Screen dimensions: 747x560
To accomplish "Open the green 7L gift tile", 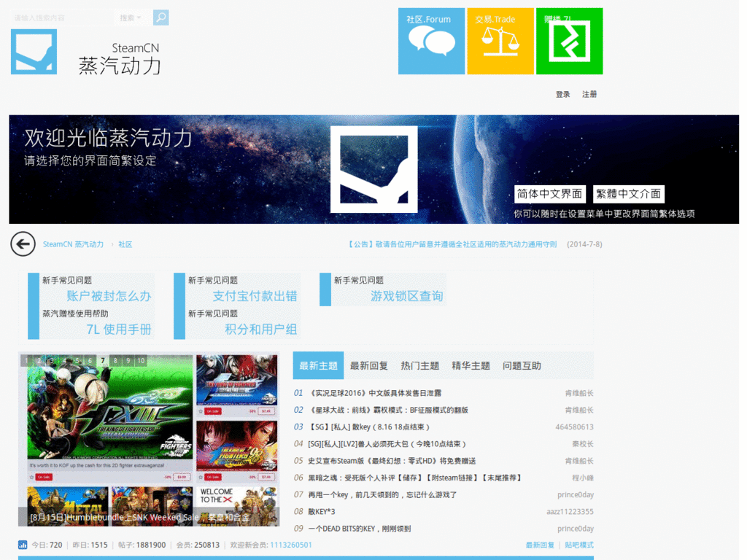I will pos(569,41).
